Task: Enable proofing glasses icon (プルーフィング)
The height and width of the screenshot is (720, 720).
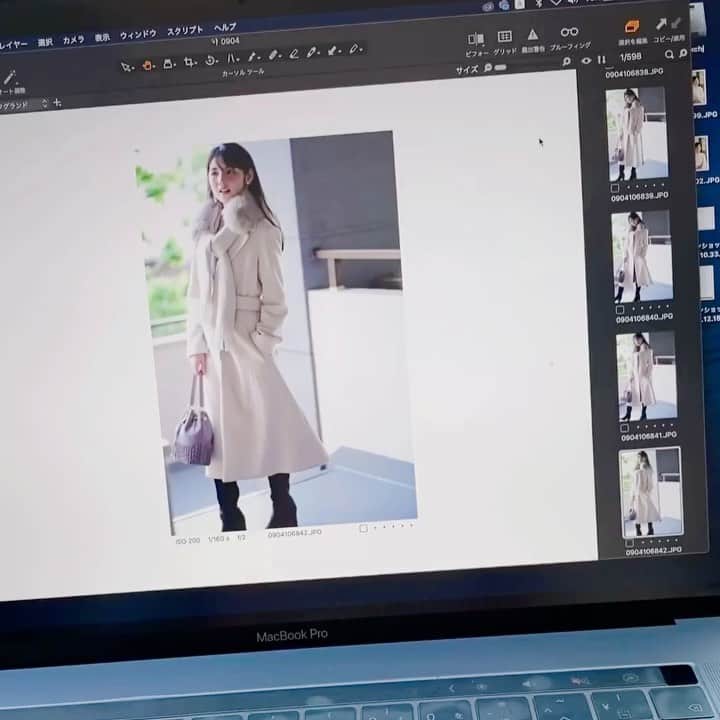Action: click(569, 32)
